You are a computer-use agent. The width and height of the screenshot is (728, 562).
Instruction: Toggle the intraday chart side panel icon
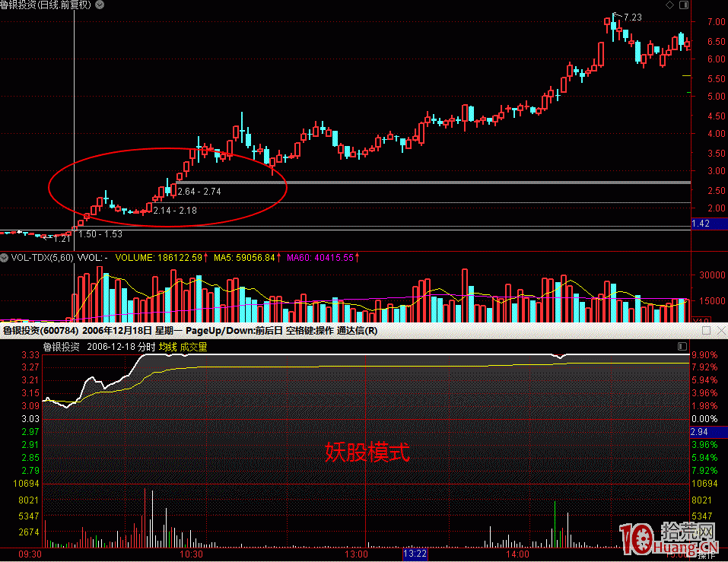point(682,346)
